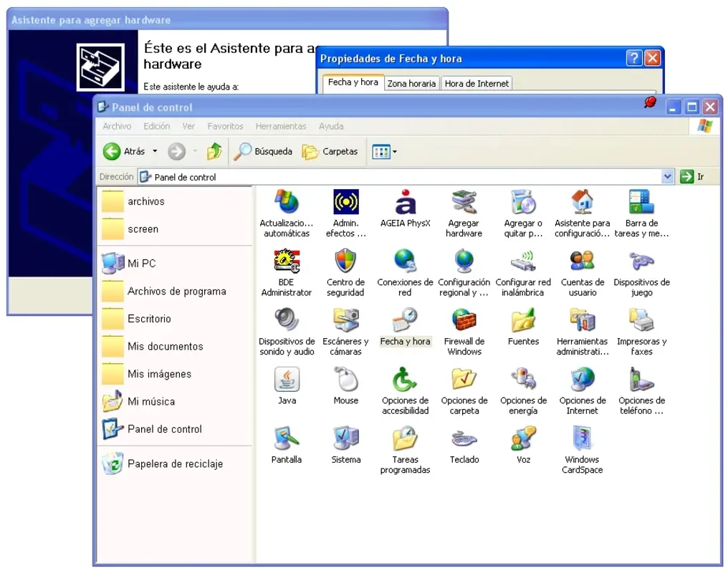This screenshot has height=573, width=728.
Task: Open the Agregar hardware icon
Action: [x=464, y=203]
